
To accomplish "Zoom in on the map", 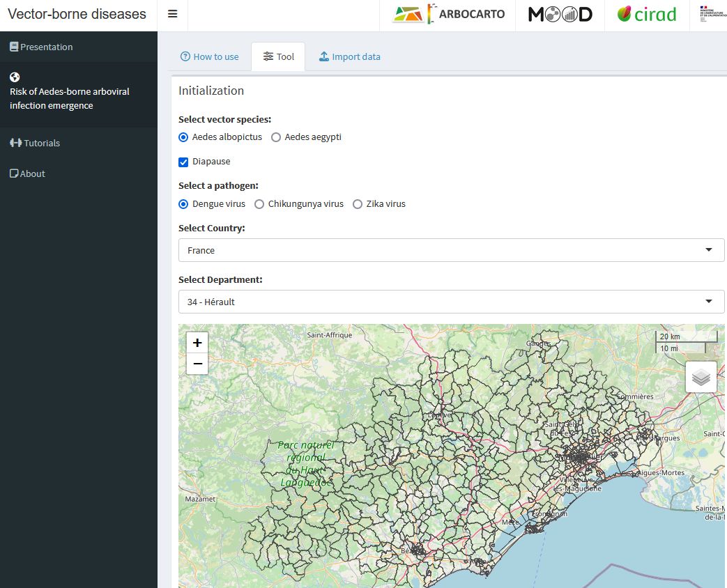I will coord(197,343).
